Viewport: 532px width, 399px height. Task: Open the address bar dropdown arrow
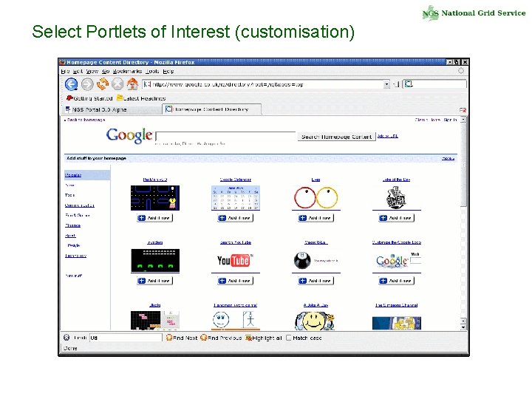tap(386, 84)
